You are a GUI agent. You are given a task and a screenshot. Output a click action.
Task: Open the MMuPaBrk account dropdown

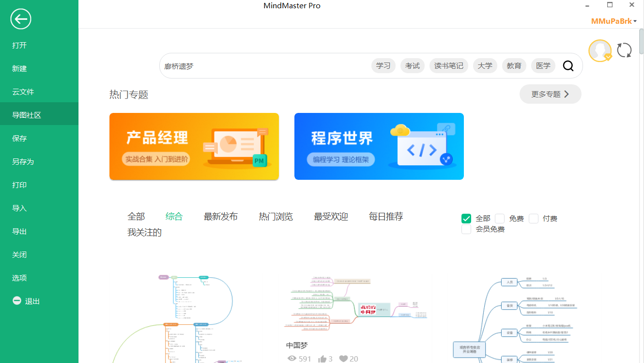point(613,21)
